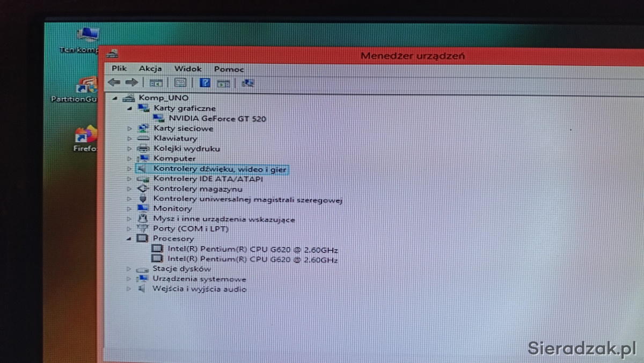Viewport: 644px width, 363px height.
Task: Click the Forward arrow in toolbar
Action: pyautogui.click(x=131, y=83)
